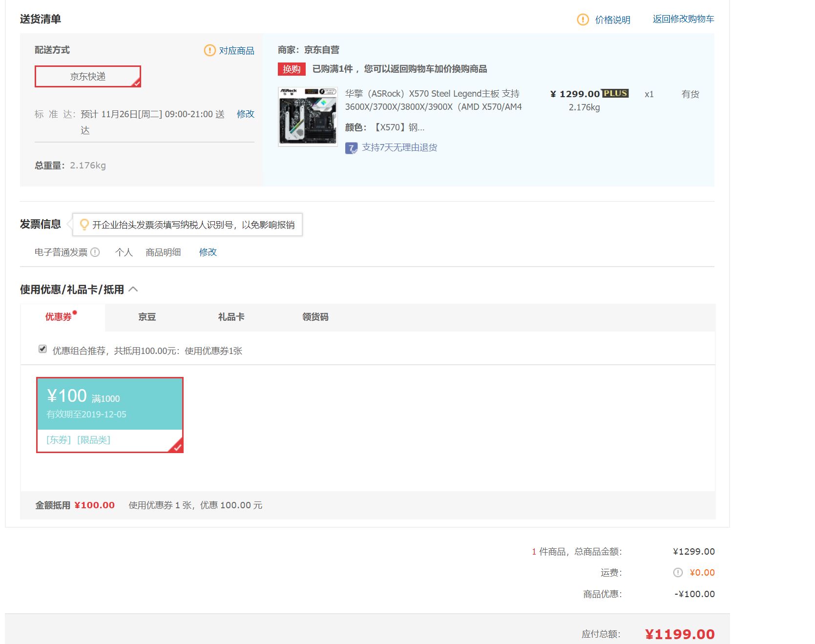Click the shipping fee info icon
This screenshot has height=644, width=815.
[x=678, y=573]
